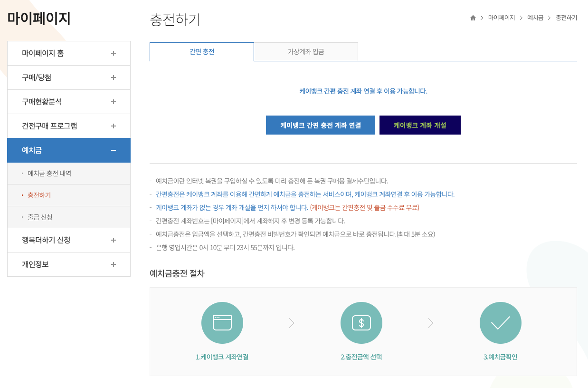Image resolution: width=588 pixels, height=388 pixels.
Task: Open 예치금 충전 내역 submenu
Action: [x=49, y=174]
